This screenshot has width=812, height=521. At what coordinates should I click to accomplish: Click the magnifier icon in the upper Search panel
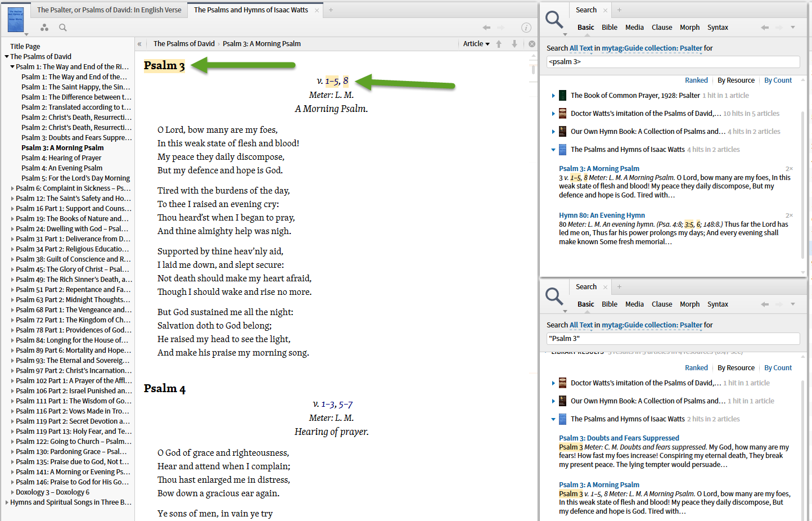click(554, 20)
